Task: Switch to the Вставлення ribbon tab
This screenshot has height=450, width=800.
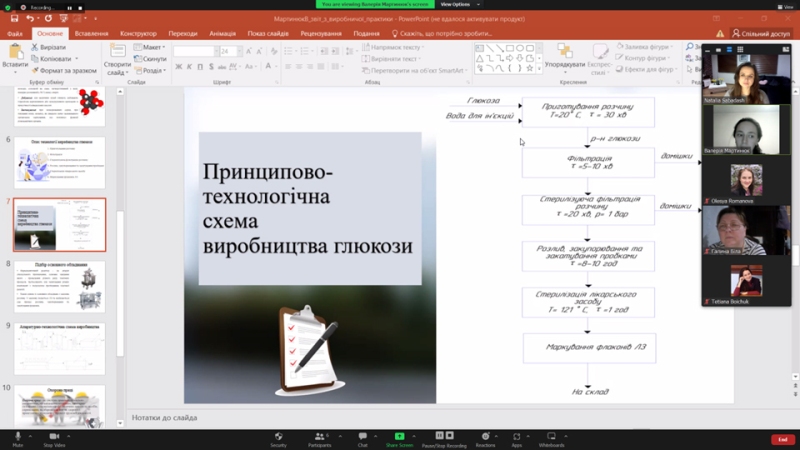Action: (x=91, y=33)
